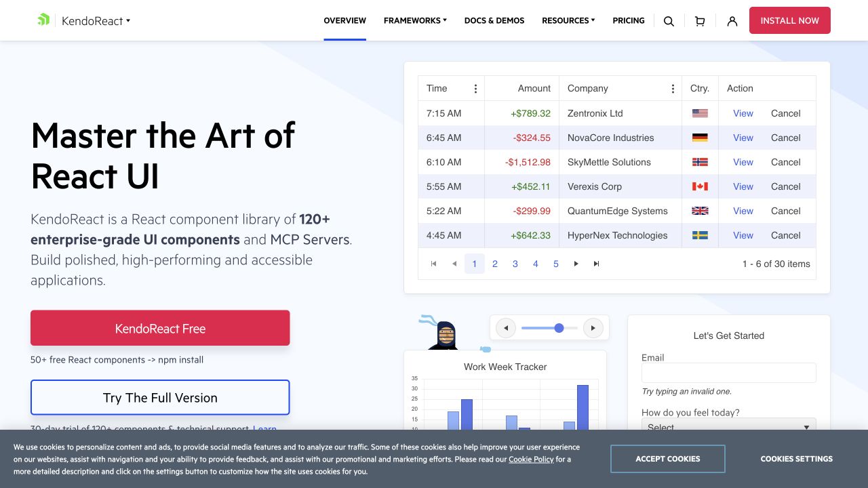Click the slider increase arrow button

pyautogui.click(x=593, y=328)
